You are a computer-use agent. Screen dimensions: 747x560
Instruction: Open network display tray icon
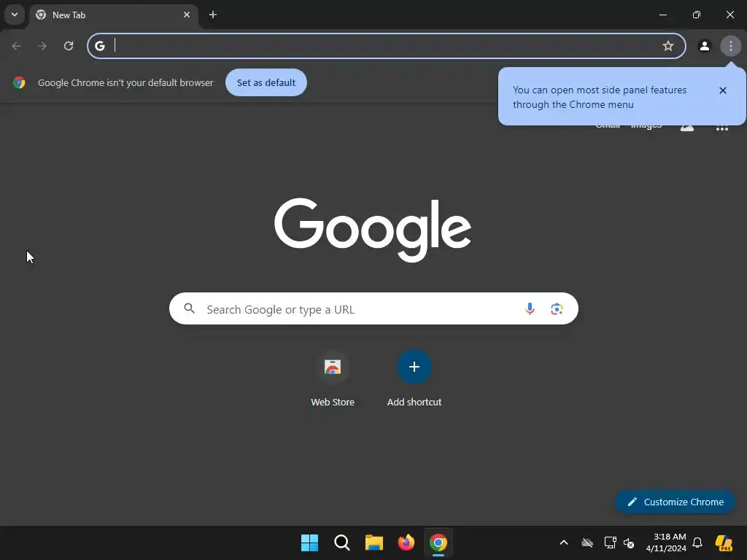[611, 542]
